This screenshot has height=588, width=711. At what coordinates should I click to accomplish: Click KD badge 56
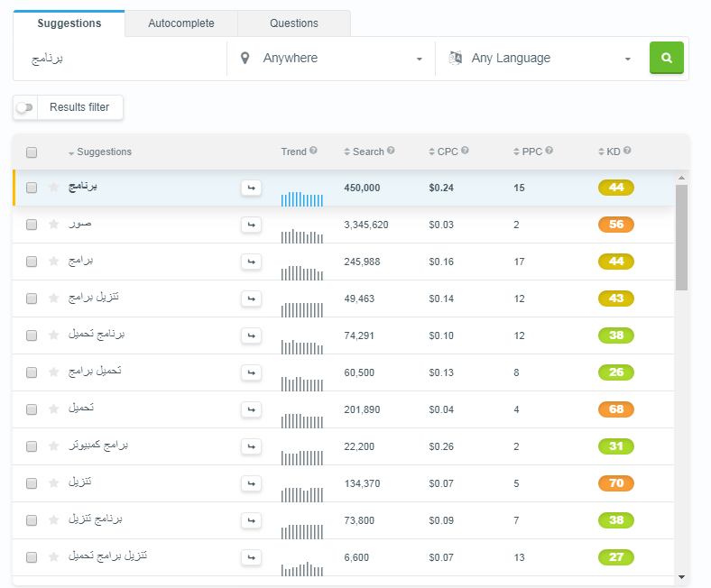pos(615,225)
